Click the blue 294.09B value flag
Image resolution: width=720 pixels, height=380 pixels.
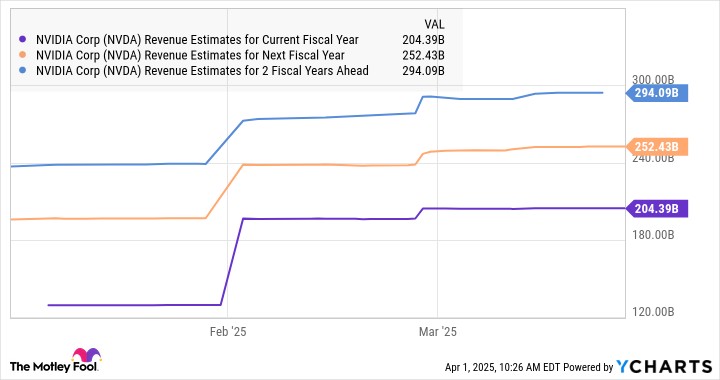click(x=657, y=93)
